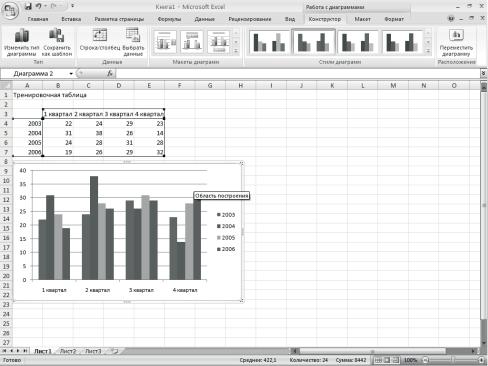The width and height of the screenshot is (488, 366).
Task: Choose the first chart layout thumbnail
Action: 165,42
